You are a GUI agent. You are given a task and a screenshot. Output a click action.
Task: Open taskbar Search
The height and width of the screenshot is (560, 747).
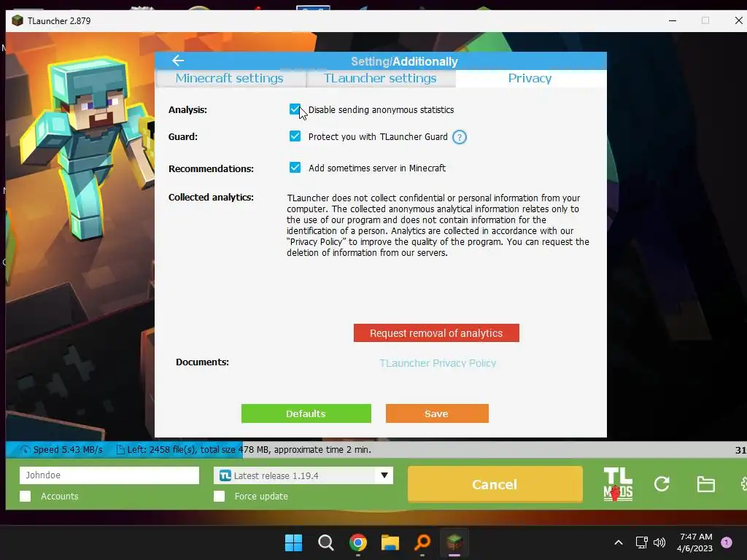[x=326, y=542]
